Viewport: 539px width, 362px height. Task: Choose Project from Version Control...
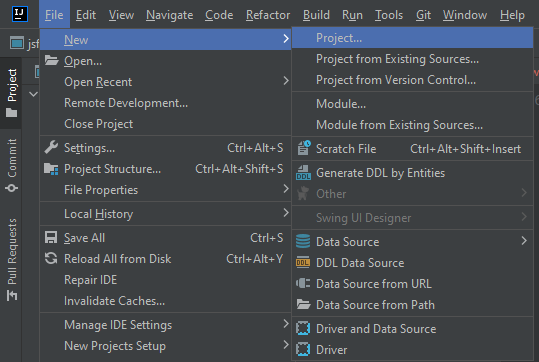tap(412, 80)
